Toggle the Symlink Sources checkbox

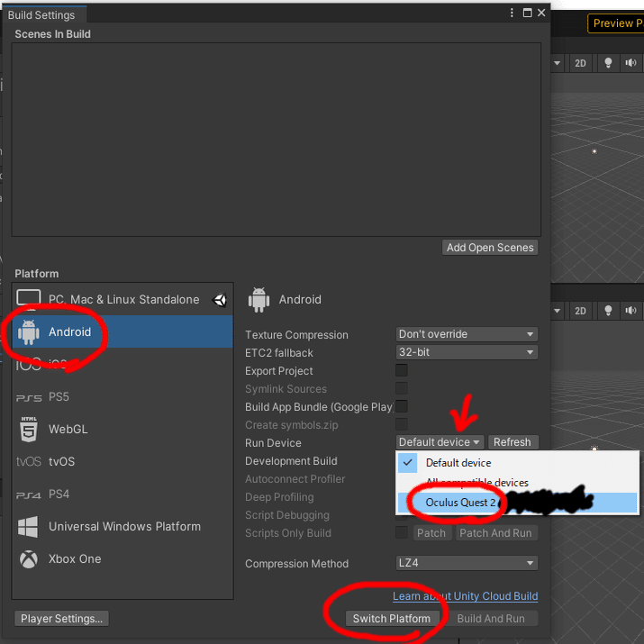tap(402, 388)
